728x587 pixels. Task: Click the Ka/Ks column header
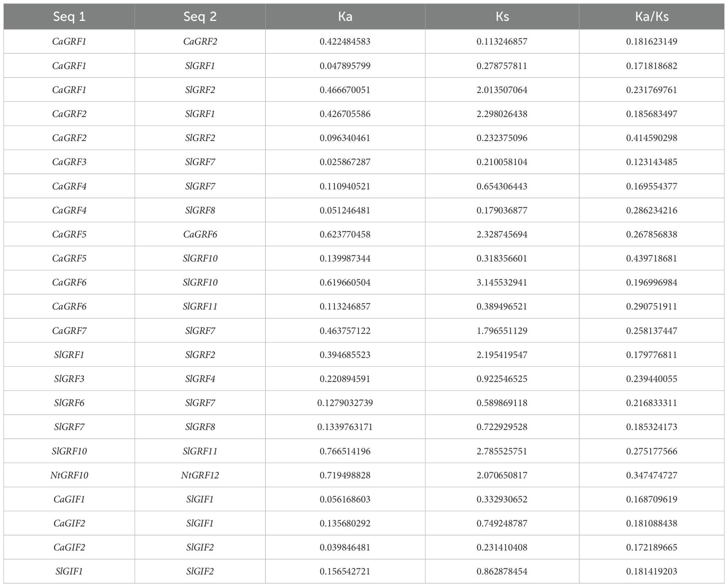652,16
